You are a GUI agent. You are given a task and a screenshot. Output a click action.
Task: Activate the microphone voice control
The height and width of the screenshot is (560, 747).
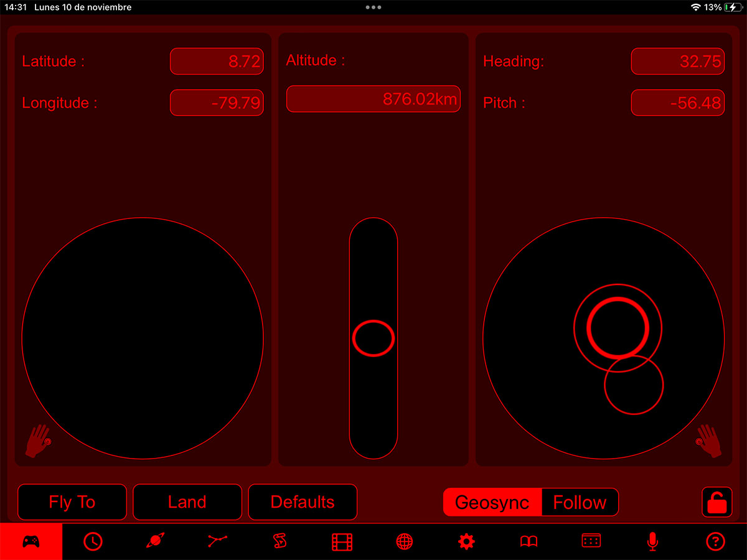(x=652, y=541)
